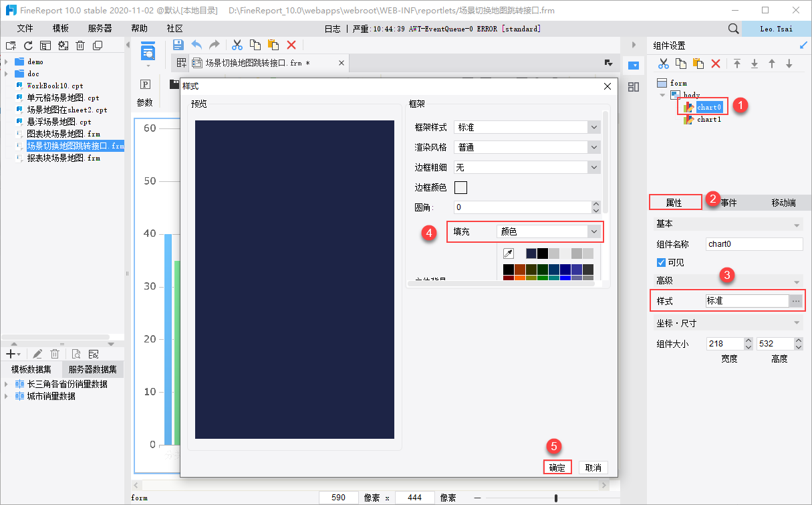Click the blue arrow dock icon in component settings
This screenshot has height=505, width=812.
tap(803, 45)
